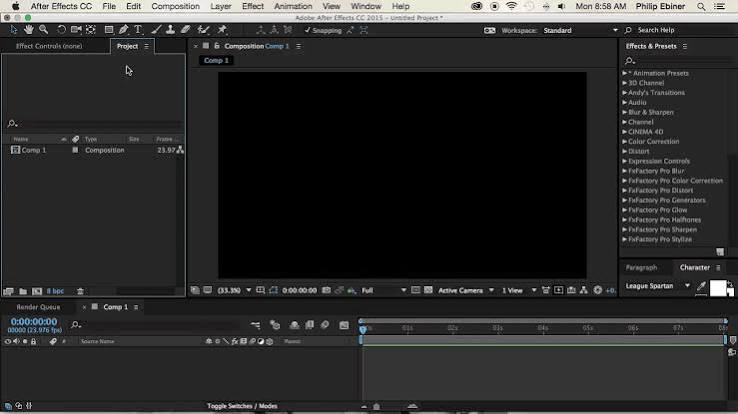
Task: Switch to Effect Controls tab
Action: [48, 46]
